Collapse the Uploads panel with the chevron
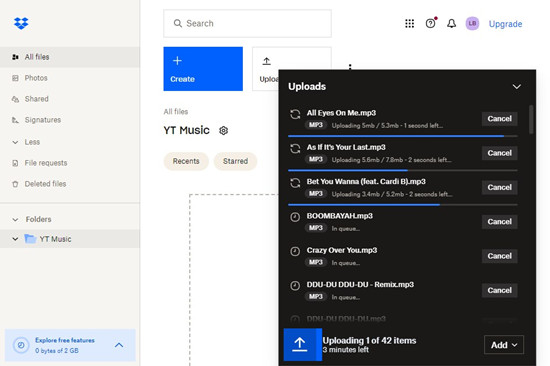550x366 pixels. coord(517,87)
